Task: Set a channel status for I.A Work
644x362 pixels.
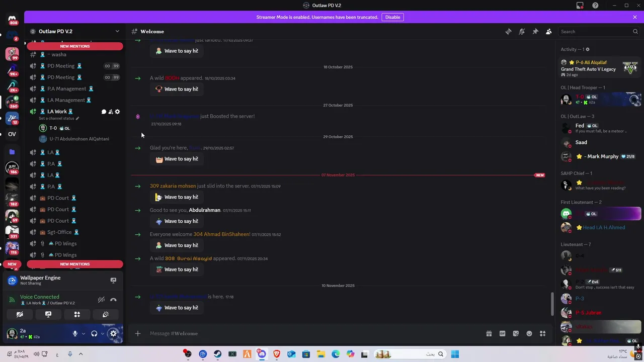Action: [59, 118]
